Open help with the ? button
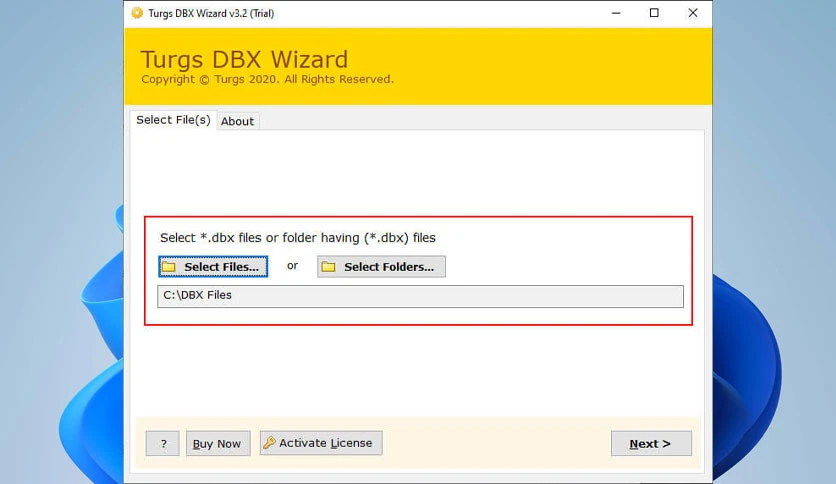836x484 pixels. pos(163,443)
